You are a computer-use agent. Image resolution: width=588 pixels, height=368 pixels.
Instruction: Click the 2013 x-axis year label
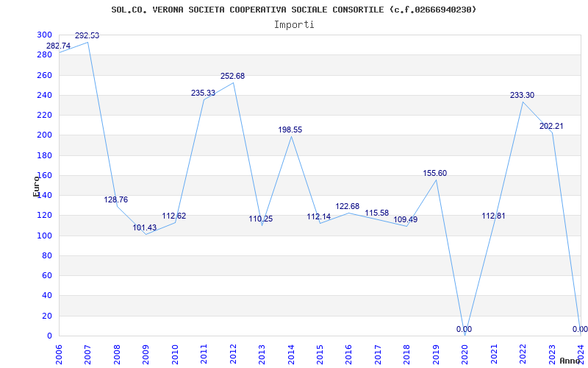(262, 355)
